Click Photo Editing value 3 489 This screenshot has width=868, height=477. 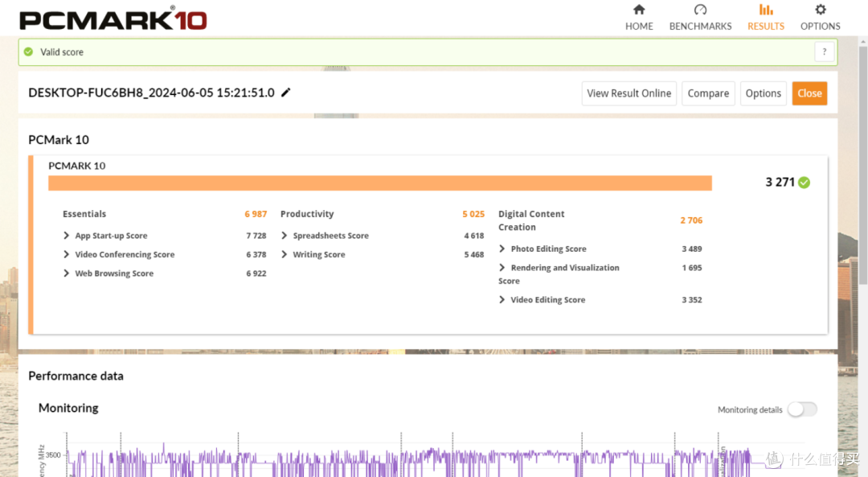pos(692,249)
